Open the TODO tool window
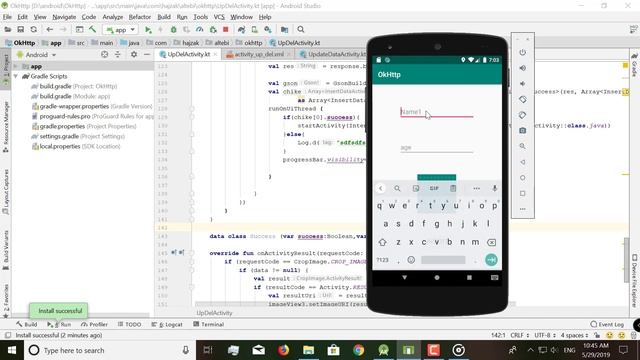The height and width of the screenshot is (360, 640). tap(129, 324)
